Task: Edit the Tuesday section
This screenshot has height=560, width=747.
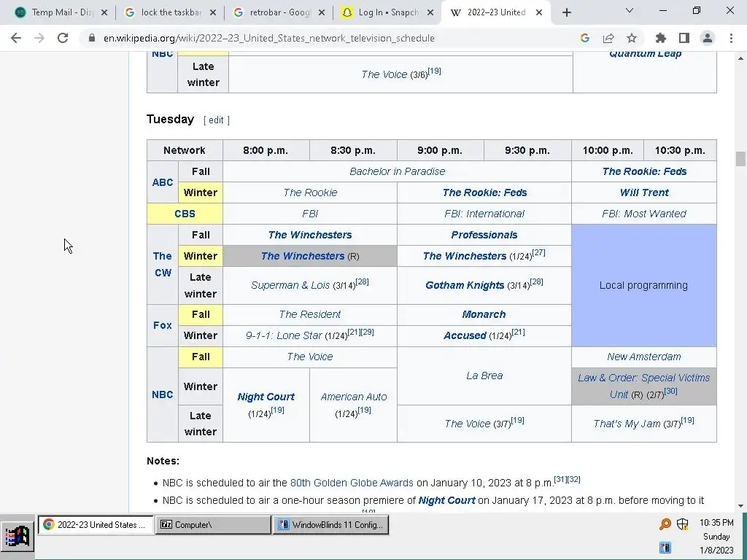Action: [x=216, y=120]
